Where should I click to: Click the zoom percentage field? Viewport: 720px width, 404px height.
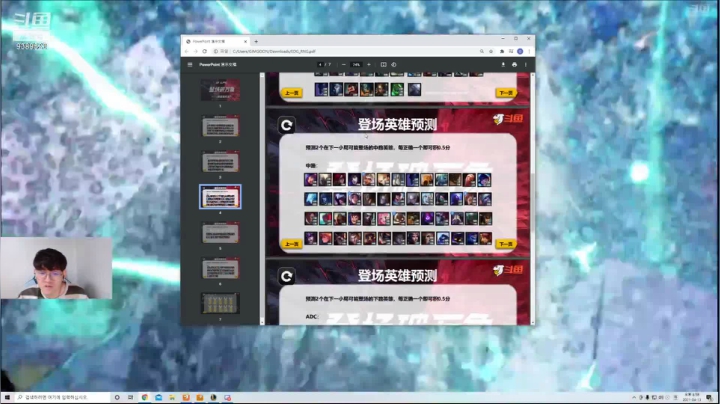(356, 65)
